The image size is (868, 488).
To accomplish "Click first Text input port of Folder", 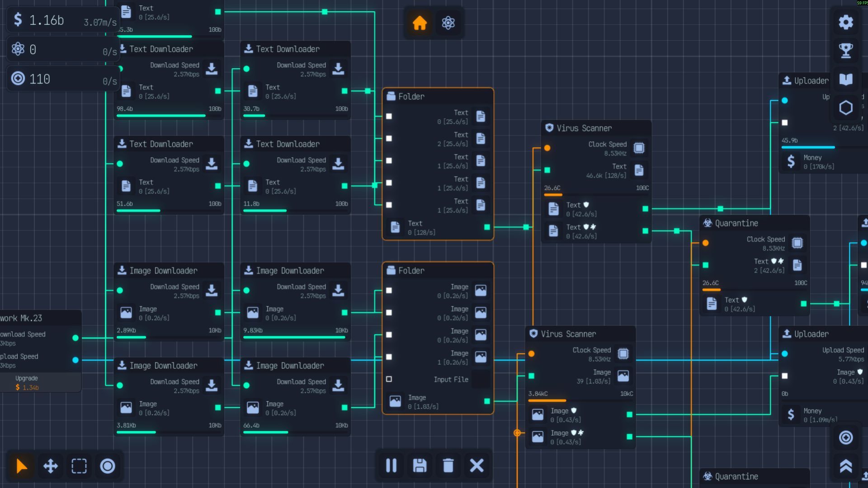I will [x=389, y=117].
